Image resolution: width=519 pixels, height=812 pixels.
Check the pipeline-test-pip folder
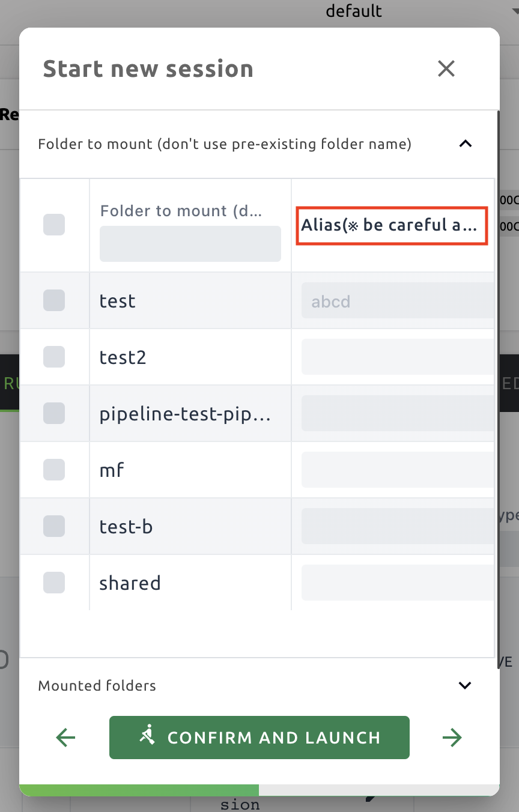click(54, 413)
